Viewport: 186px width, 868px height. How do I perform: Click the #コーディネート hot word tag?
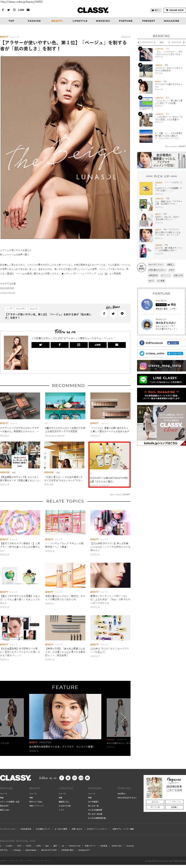point(156,265)
